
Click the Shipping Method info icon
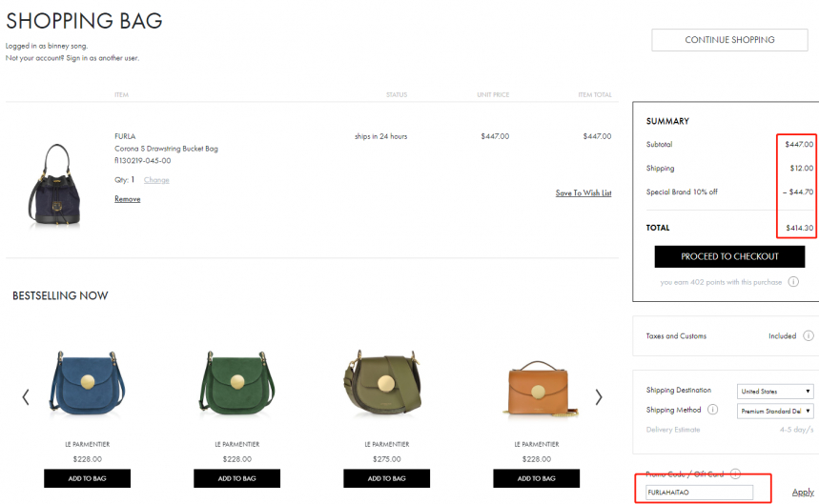click(x=712, y=410)
